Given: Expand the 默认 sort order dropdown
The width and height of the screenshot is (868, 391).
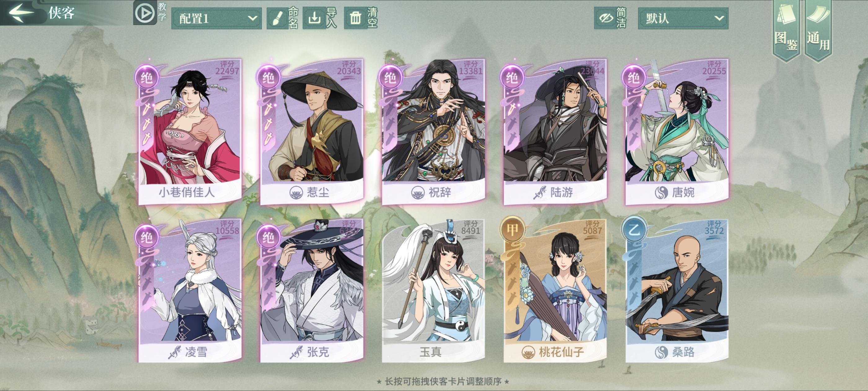Looking at the screenshot, I should coord(683,18).
